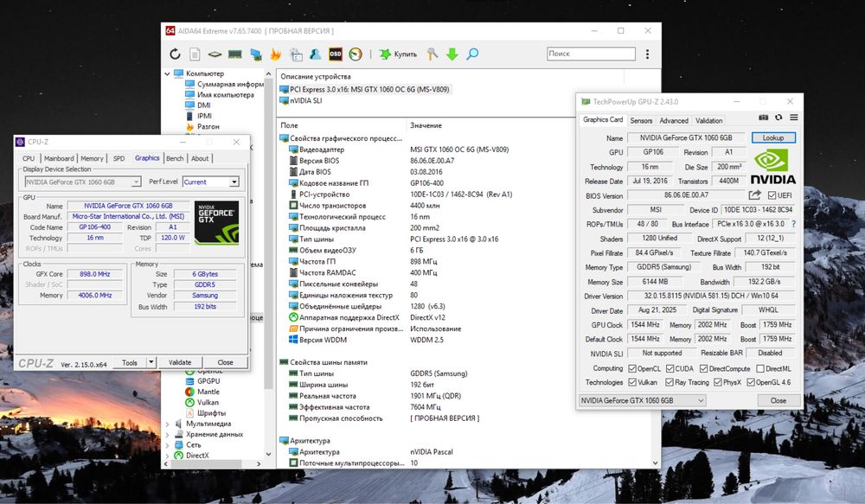Image resolution: width=865 pixels, height=504 pixels.
Task: Switch to the Mainboard tab in CPU-Z
Action: click(59, 158)
